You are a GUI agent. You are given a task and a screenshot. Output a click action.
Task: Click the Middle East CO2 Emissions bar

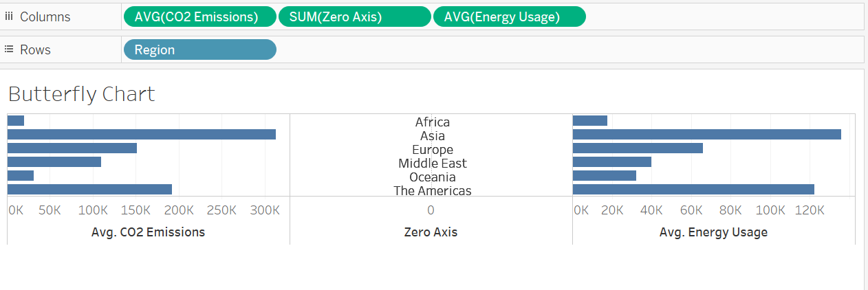[x=54, y=162]
